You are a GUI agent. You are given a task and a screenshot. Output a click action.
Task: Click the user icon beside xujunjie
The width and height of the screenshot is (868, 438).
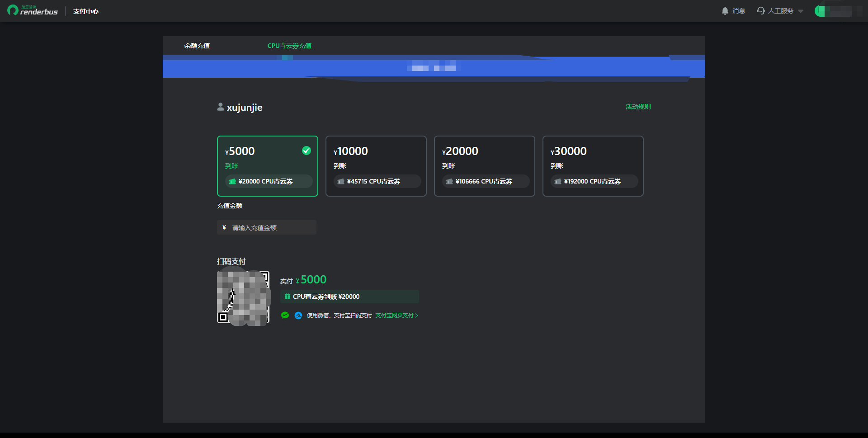pos(221,107)
